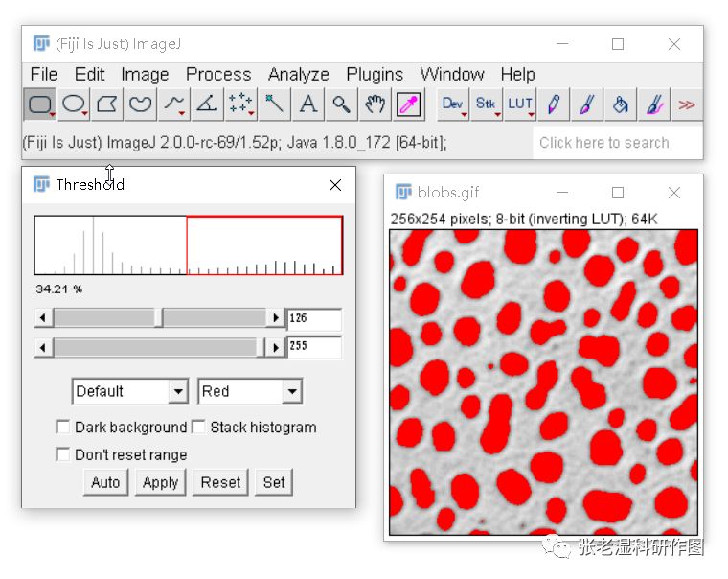
Task: Click the ImageJ version status text
Action: (x=235, y=142)
